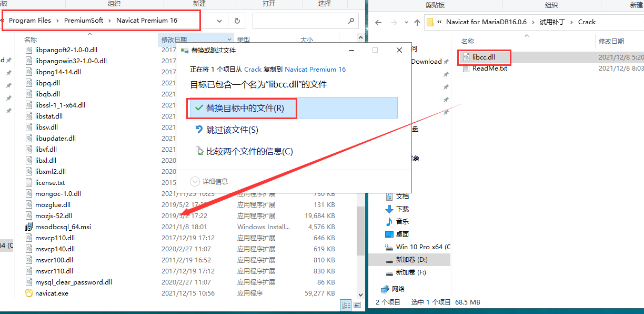Click the 59,277 KB size cell

click(320, 293)
